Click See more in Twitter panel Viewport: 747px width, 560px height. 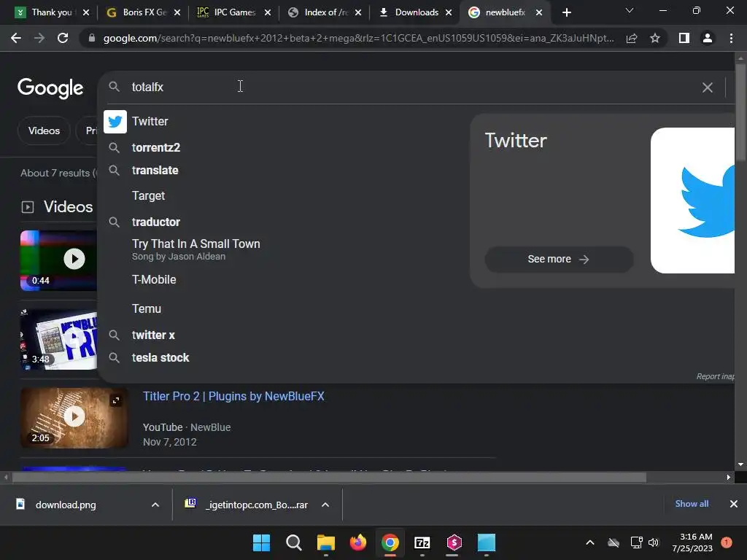point(559,260)
